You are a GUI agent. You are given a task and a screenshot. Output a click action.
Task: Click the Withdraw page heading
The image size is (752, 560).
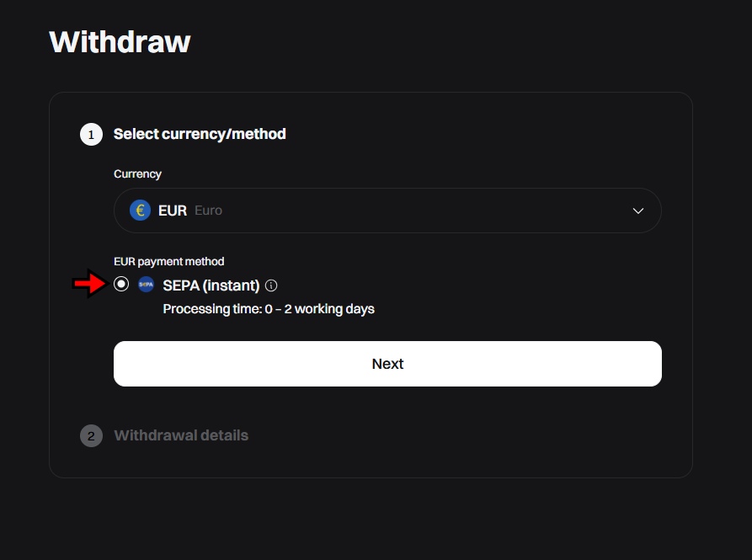coord(120,40)
